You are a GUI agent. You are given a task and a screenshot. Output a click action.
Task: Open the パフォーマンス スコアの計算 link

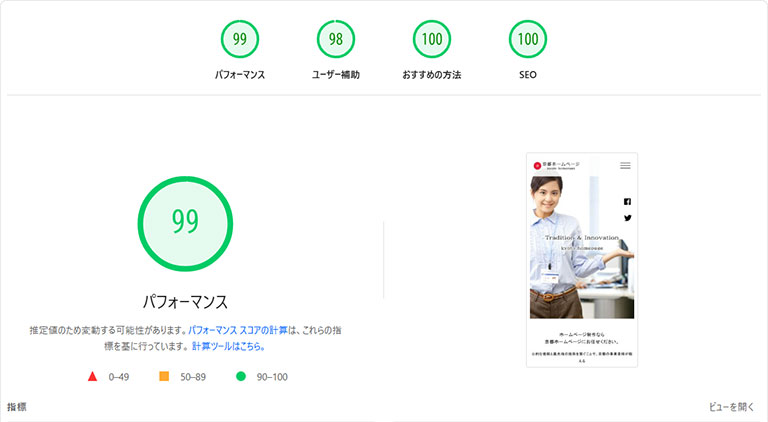(x=238, y=330)
